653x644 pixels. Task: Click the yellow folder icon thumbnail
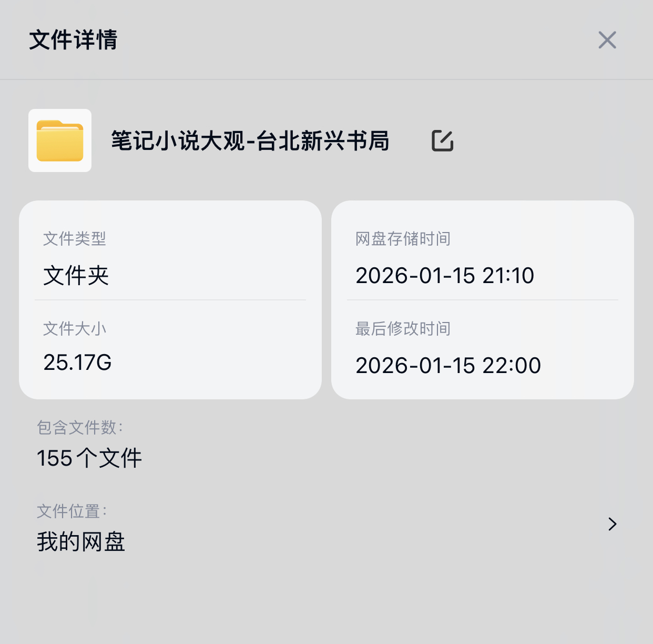tap(60, 140)
